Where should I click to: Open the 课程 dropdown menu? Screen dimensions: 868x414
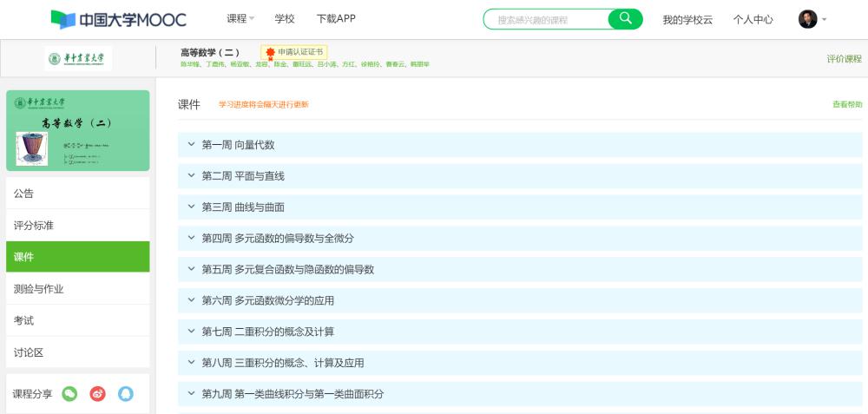point(240,19)
